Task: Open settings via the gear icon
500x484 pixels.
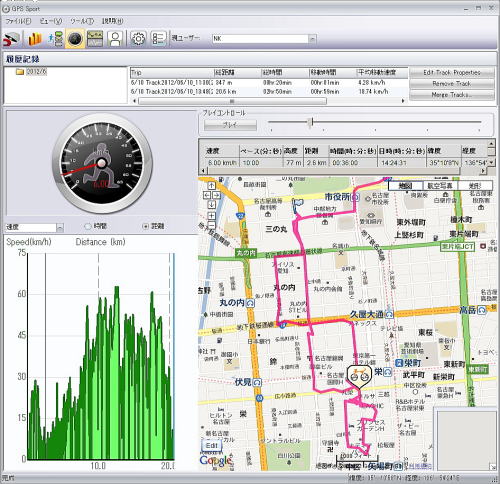Action: 138,39
